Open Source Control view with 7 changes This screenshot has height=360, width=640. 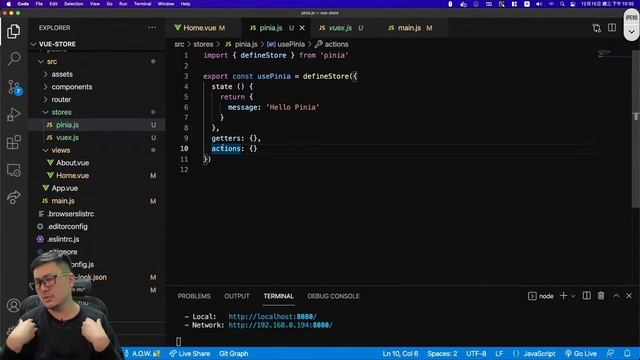[x=14, y=87]
